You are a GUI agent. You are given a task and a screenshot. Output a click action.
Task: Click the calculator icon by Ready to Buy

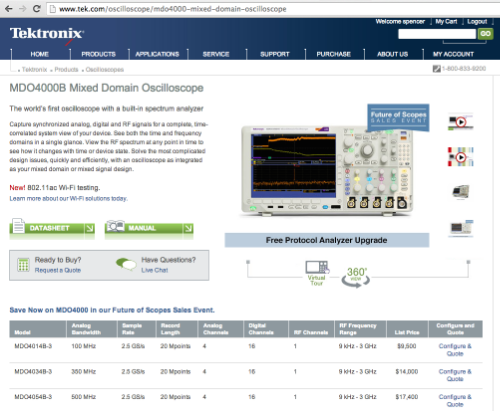[23, 265]
